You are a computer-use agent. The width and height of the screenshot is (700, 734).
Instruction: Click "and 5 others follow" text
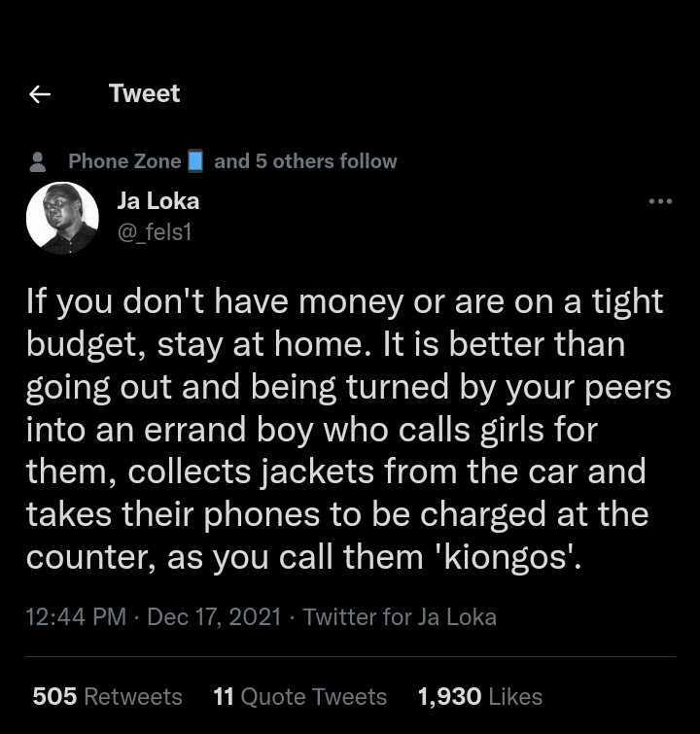(305, 161)
